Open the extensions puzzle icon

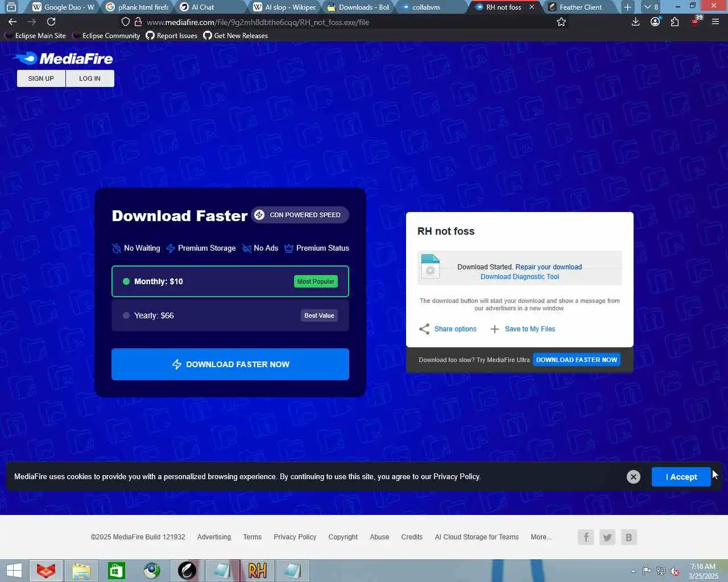(x=675, y=22)
